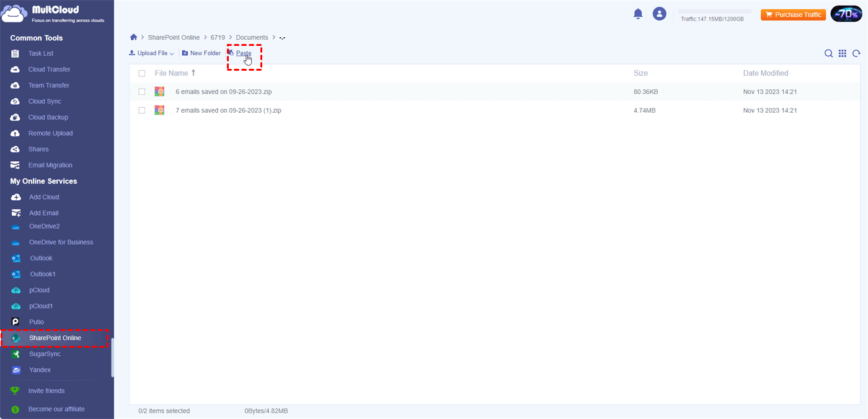Click the Cloud Sync icon

(15, 101)
